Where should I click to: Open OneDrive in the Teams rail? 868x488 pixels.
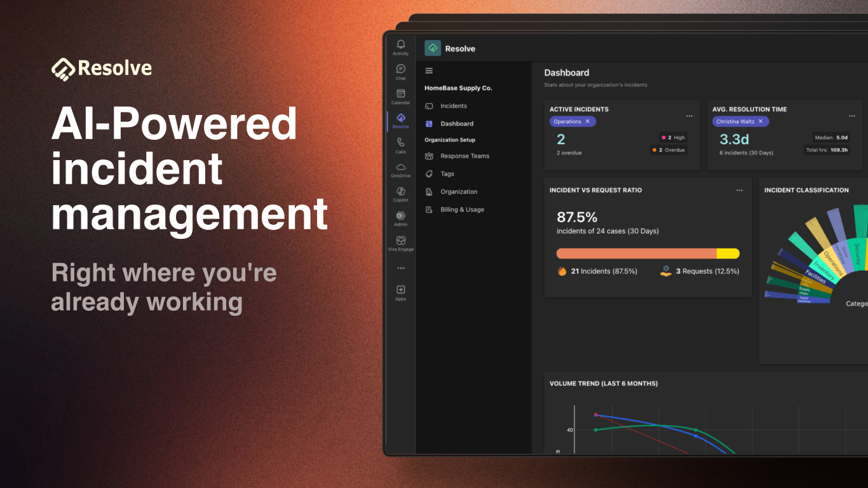pos(400,170)
